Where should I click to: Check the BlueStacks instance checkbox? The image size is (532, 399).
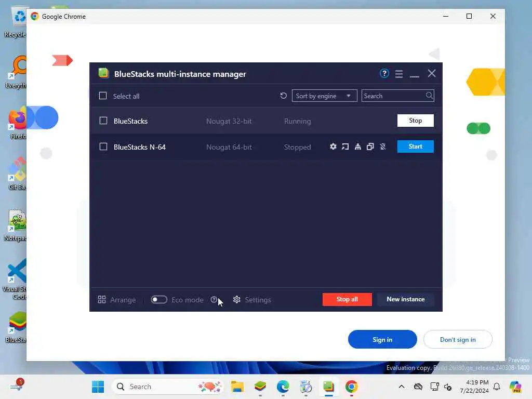tap(103, 121)
